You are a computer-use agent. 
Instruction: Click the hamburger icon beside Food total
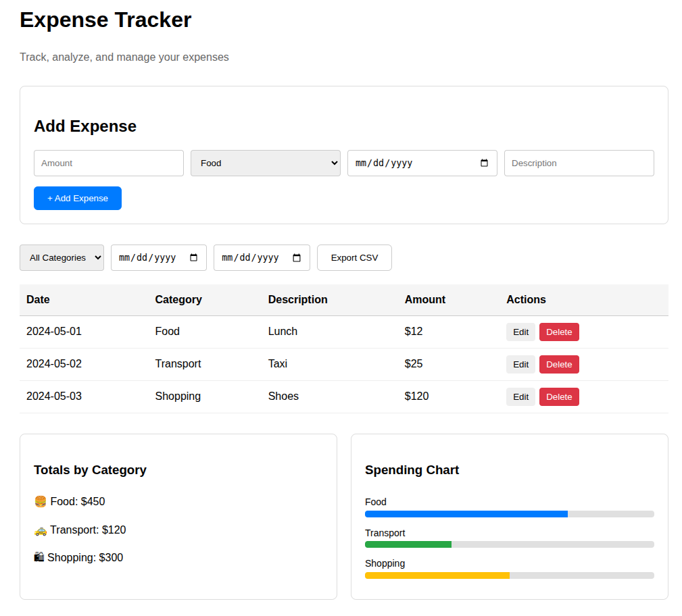pos(40,501)
